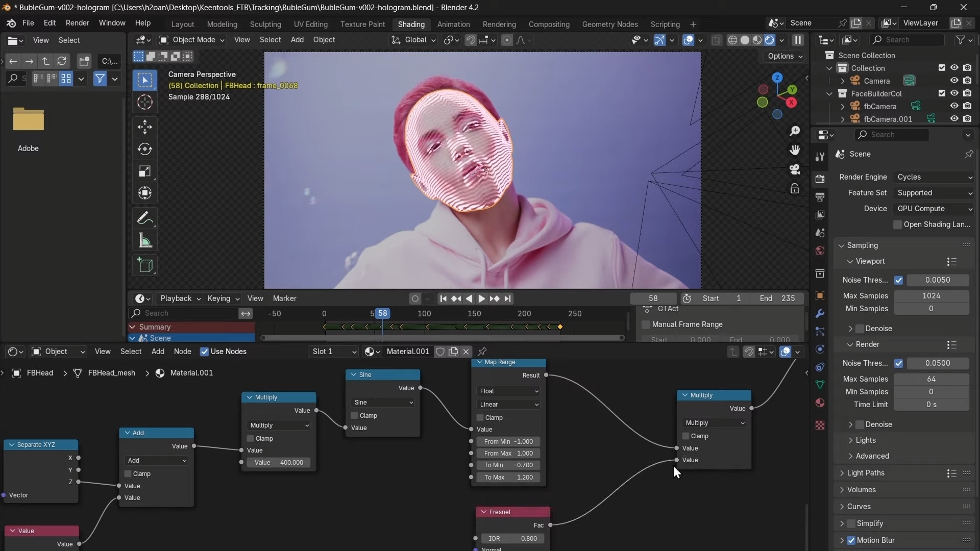
Task: Open the Object Mode dropdown
Action: coord(191,40)
